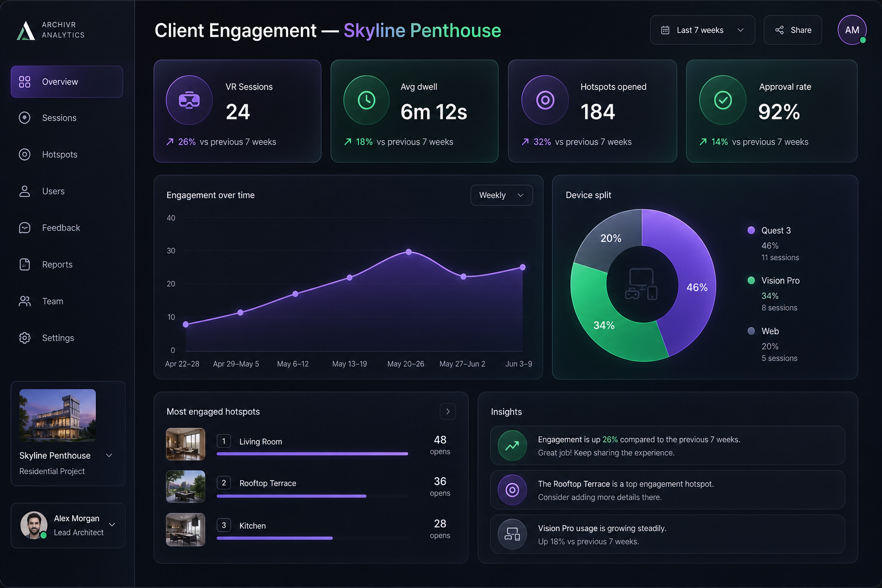Open the Vision Pro usage insight card
The height and width of the screenshot is (588, 882).
667,535
